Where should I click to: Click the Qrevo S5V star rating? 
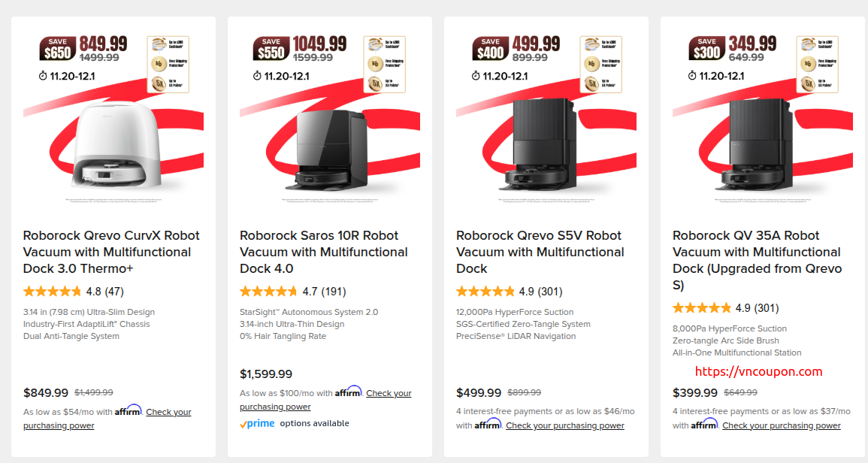click(x=485, y=292)
